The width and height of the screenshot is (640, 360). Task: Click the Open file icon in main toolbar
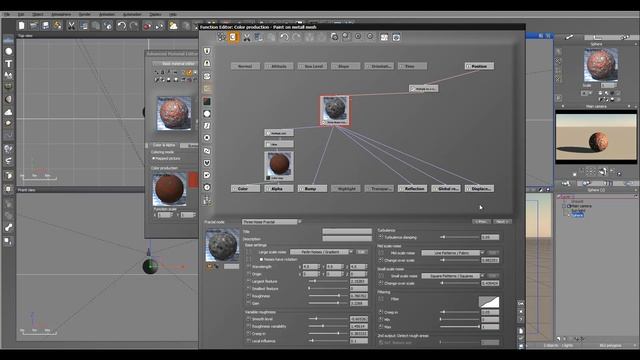tap(33, 26)
